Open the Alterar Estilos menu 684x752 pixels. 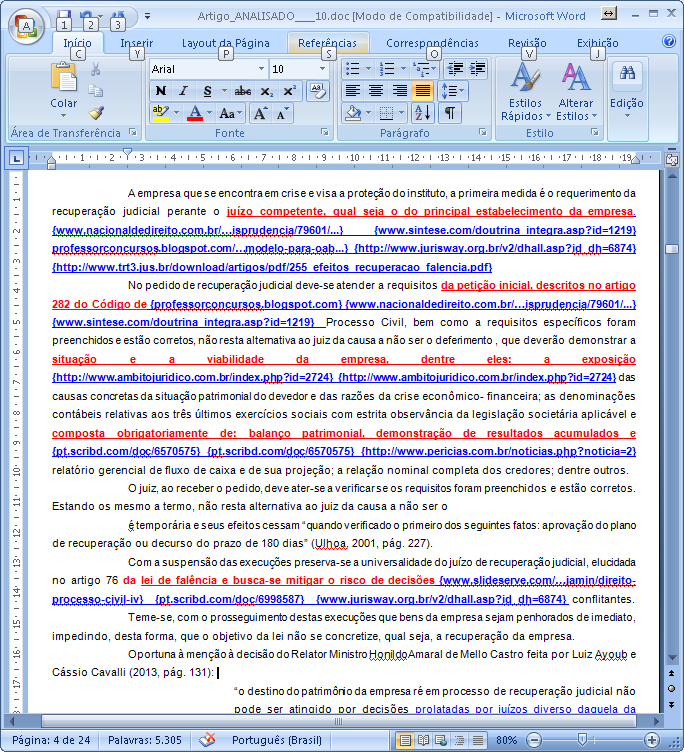[x=576, y=91]
